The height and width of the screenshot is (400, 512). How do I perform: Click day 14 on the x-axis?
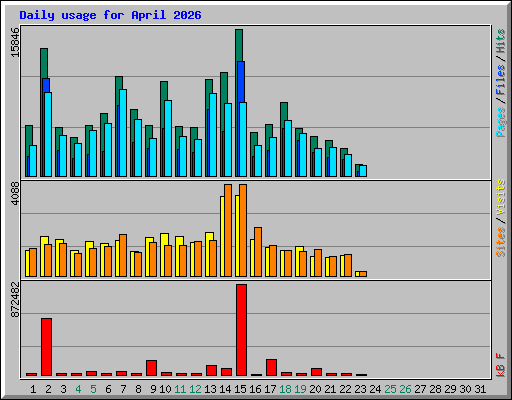[x=225, y=389]
